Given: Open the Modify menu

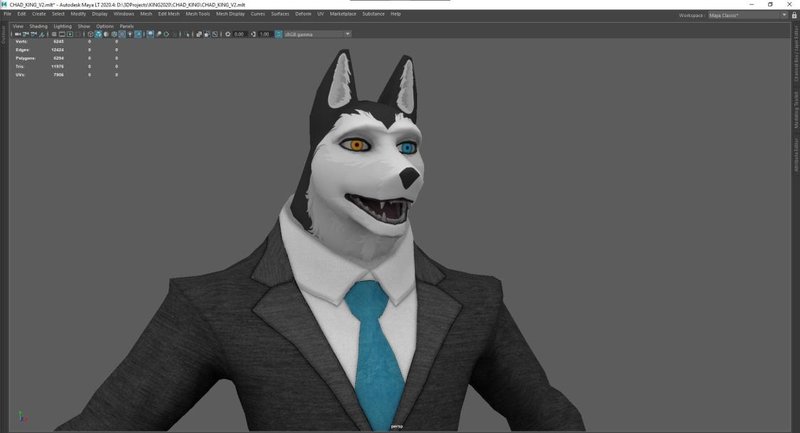Looking at the screenshot, I should point(78,14).
